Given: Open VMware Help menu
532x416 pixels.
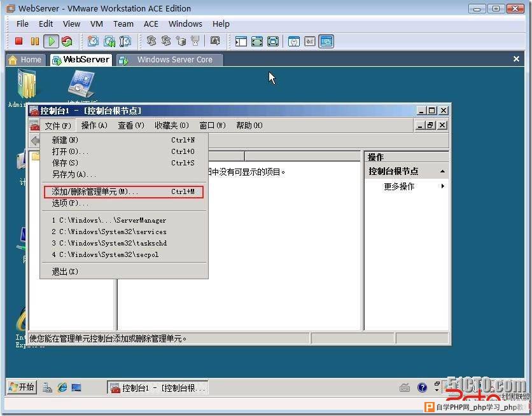Looking at the screenshot, I should (x=221, y=24).
